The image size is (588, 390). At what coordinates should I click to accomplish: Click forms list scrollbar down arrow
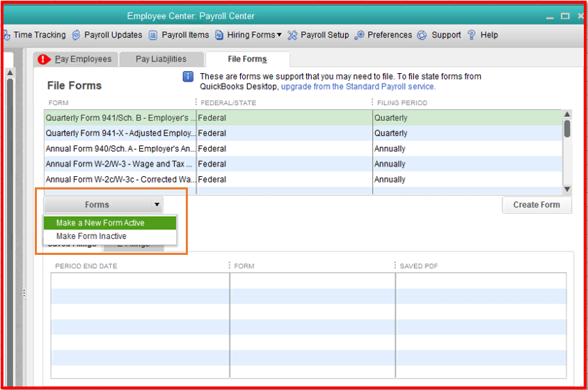[x=567, y=189]
